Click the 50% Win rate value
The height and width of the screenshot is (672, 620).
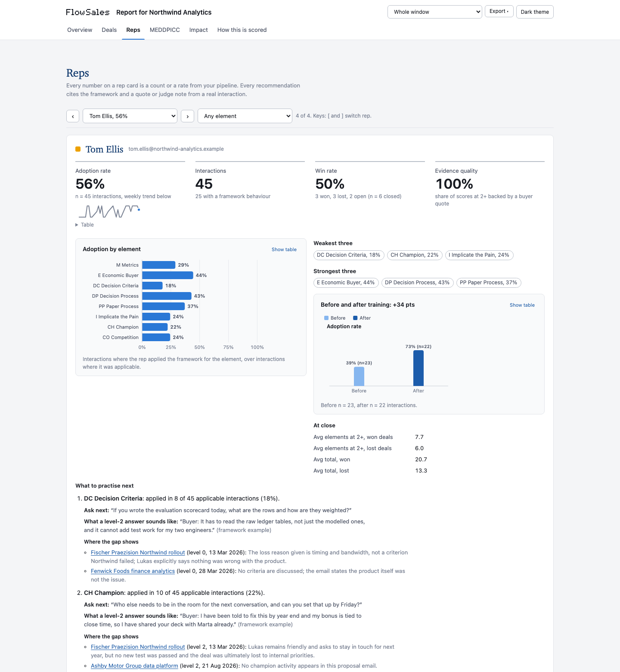click(330, 184)
